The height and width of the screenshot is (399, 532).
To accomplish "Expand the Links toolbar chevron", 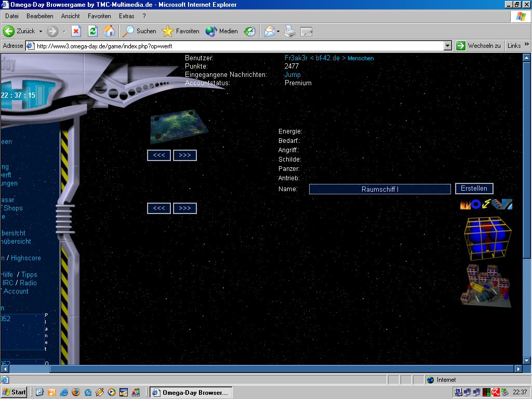I will tap(527, 45).
